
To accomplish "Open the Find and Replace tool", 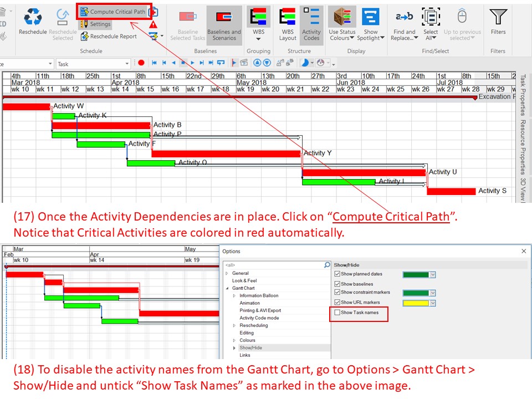I will [x=404, y=22].
